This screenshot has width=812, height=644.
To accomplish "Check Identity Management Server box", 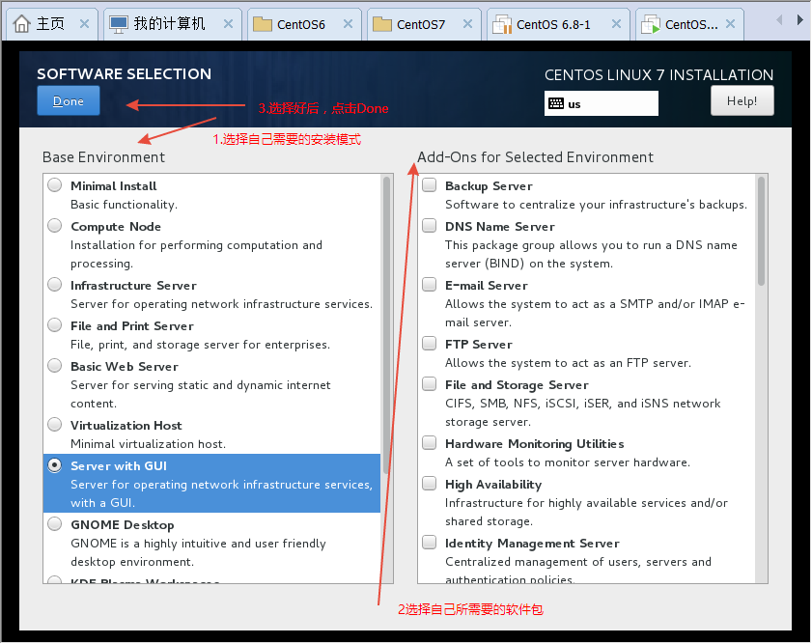I will coord(430,542).
